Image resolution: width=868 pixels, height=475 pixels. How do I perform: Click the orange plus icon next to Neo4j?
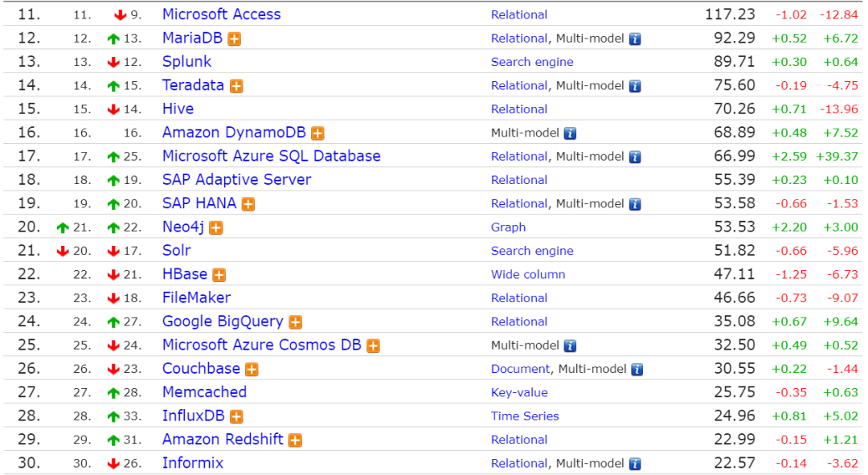tap(215, 228)
